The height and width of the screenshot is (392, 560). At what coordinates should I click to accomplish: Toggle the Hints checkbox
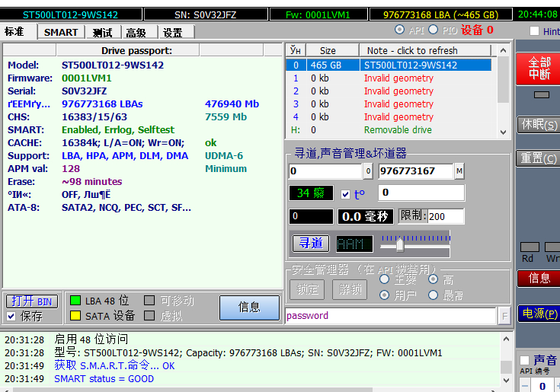pyautogui.click(x=535, y=31)
